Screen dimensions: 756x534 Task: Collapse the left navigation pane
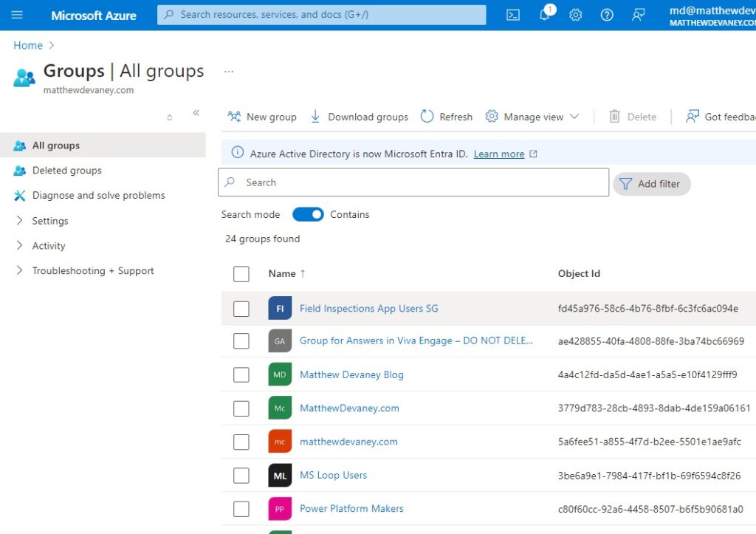[x=196, y=112]
